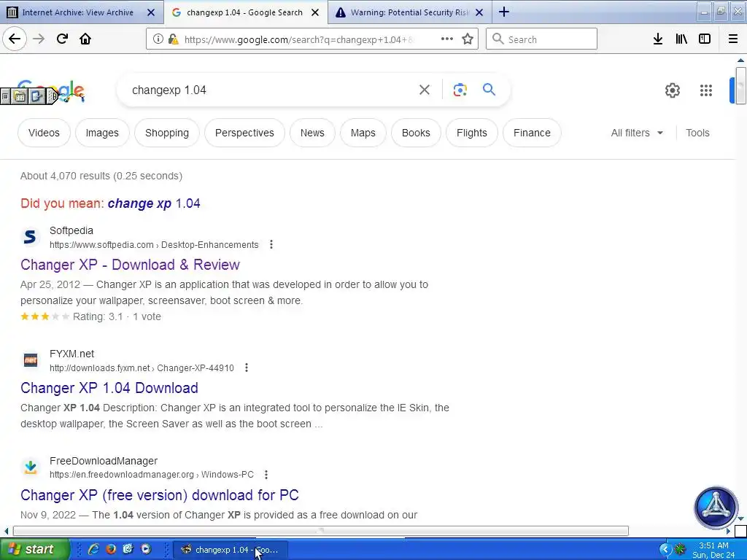Filter results by Maps
The image size is (747, 560).
click(x=363, y=133)
